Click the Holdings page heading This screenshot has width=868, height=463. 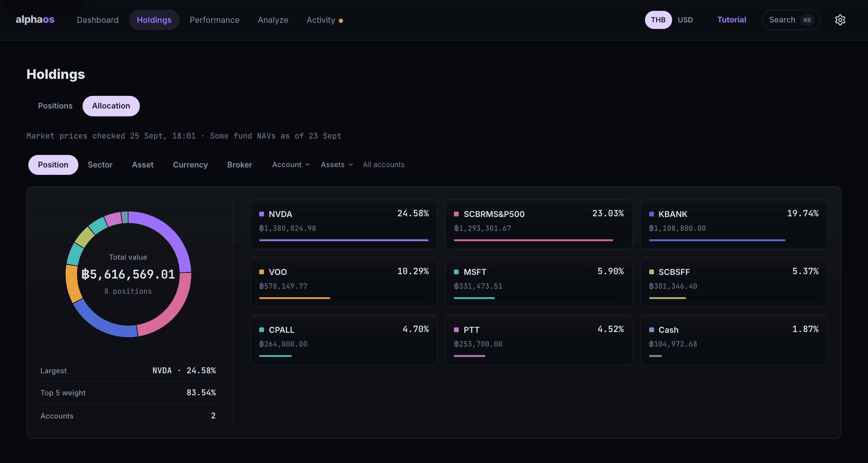56,74
